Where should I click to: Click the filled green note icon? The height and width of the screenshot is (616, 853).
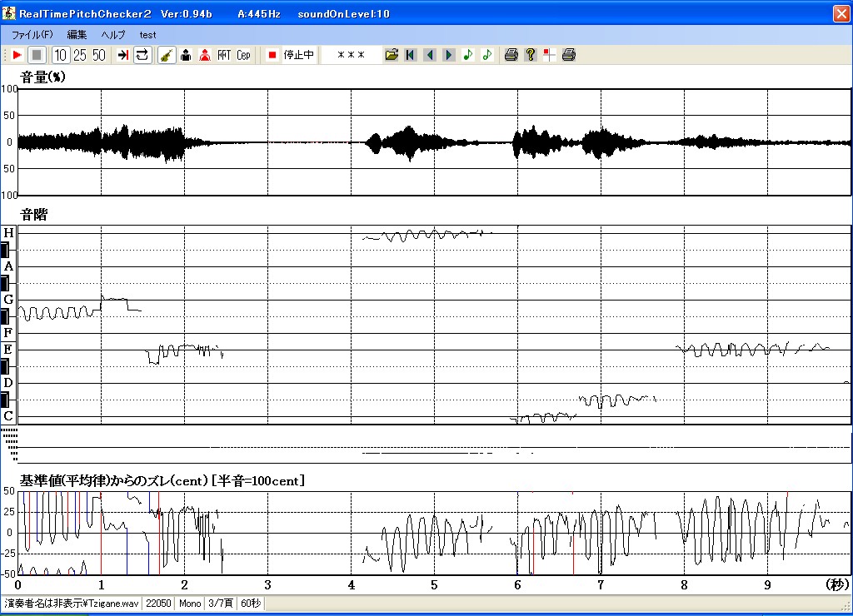pyautogui.click(x=468, y=55)
